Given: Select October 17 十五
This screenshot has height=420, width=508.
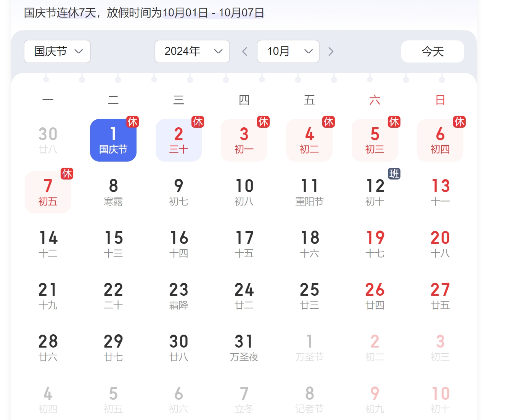Looking at the screenshot, I should coord(244,244).
